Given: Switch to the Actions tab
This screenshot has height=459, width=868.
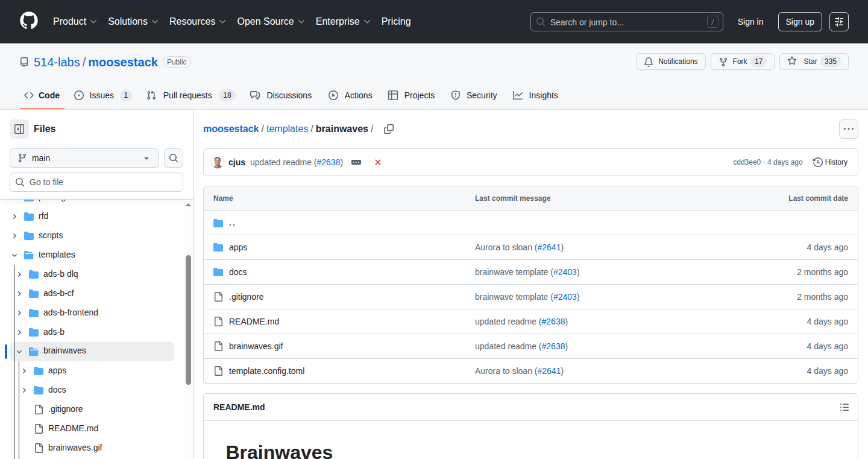Looking at the screenshot, I should coord(350,95).
